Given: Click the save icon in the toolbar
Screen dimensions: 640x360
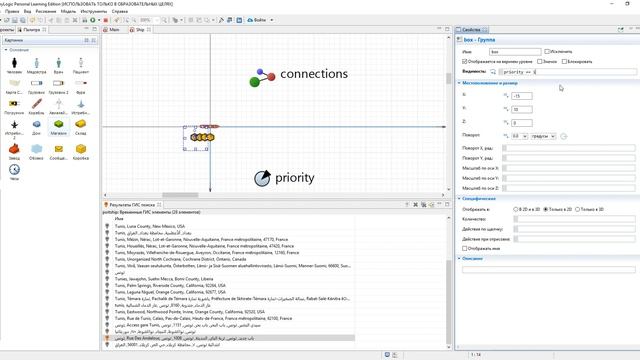Looking at the screenshot, I should point(15,20).
